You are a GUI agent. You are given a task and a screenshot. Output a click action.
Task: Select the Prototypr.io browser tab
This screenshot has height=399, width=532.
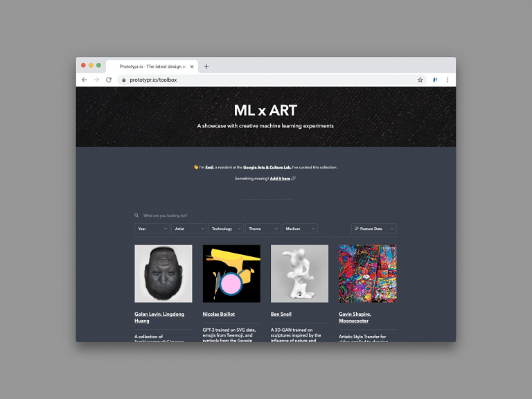tap(152, 66)
